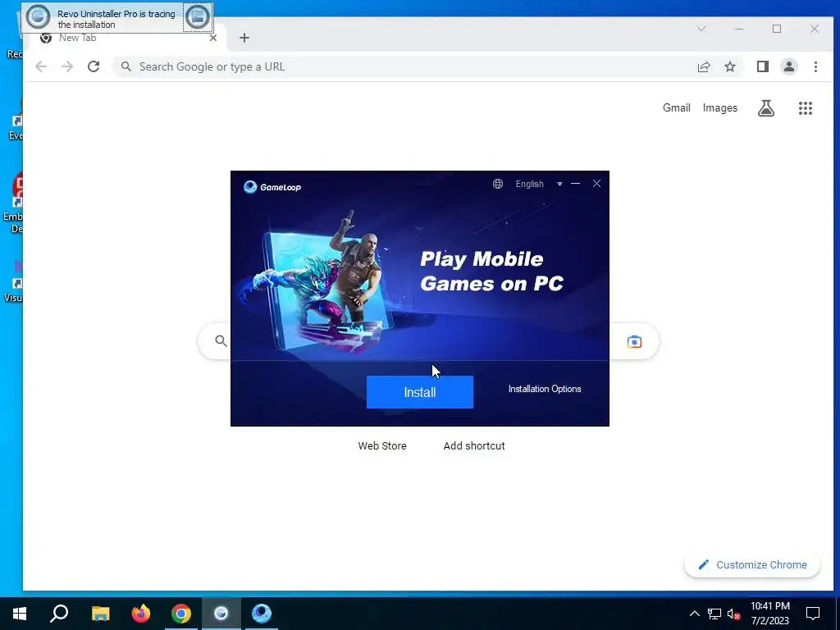Click the globe language icon in GameLoop

coord(498,184)
